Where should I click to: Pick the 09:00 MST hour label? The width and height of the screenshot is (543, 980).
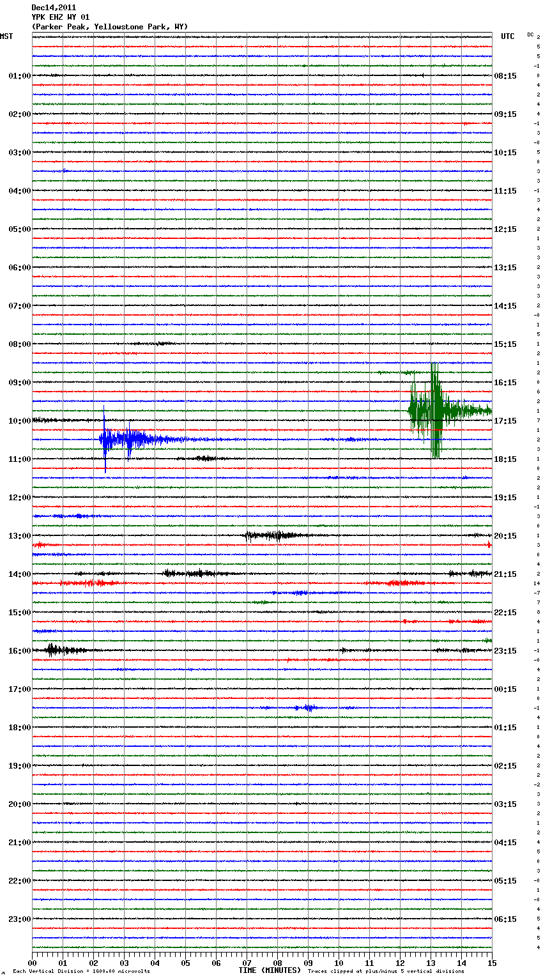tap(19, 383)
